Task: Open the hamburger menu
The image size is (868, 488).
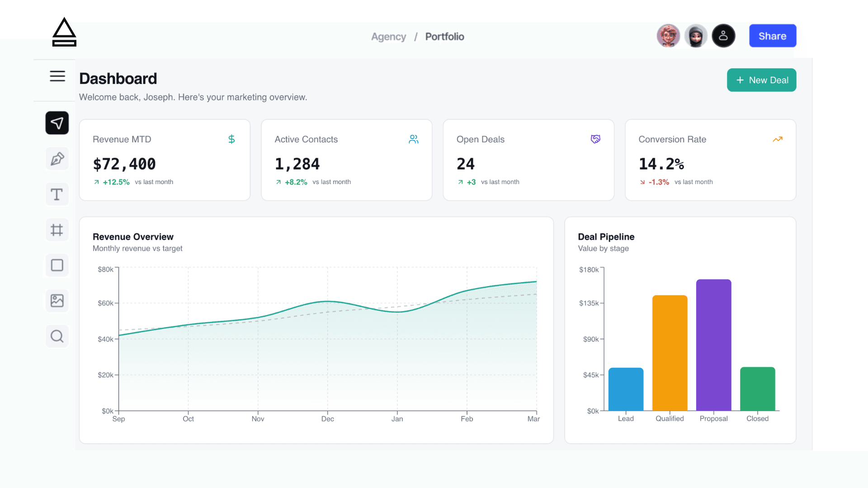Action: click(x=57, y=76)
